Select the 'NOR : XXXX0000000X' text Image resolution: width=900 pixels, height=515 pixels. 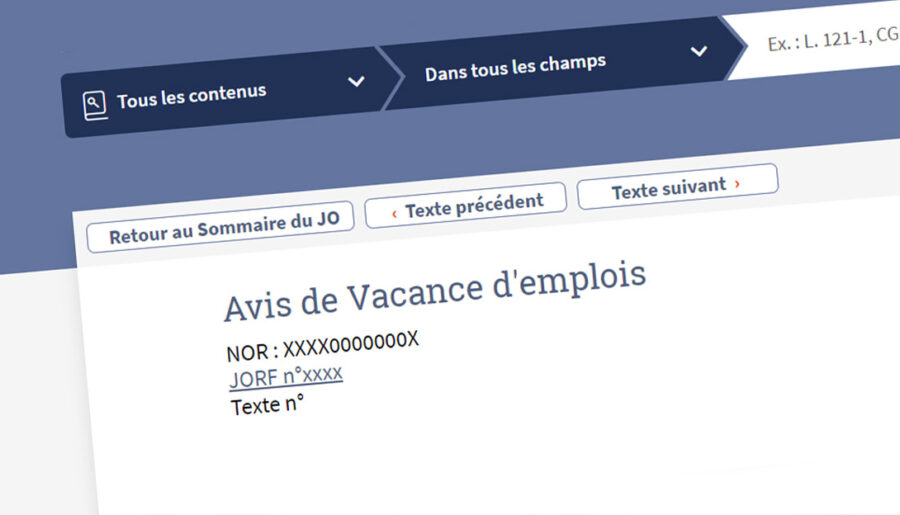(x=323, y=346)
